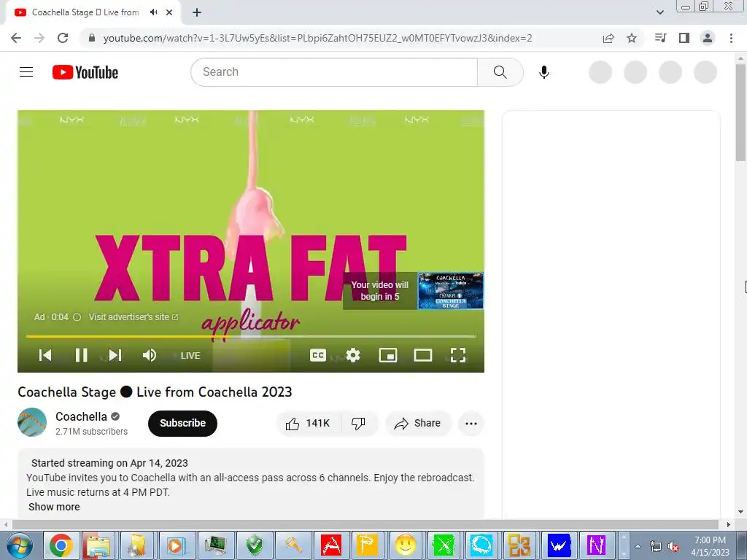Toggle closed captions CC button
This screenshot has height=560, width=747.
click(318, 355)
